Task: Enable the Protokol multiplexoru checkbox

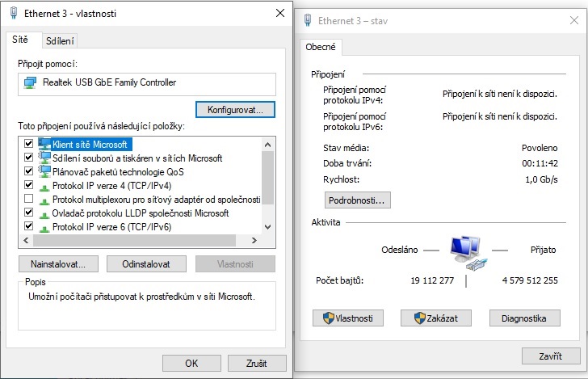Action: point(29,199)
